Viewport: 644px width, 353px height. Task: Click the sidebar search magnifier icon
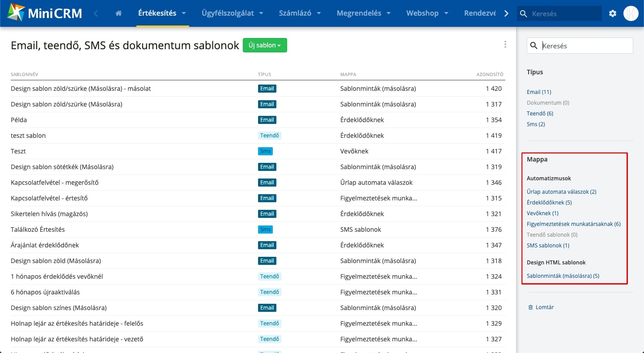click(x=534, y=46)
